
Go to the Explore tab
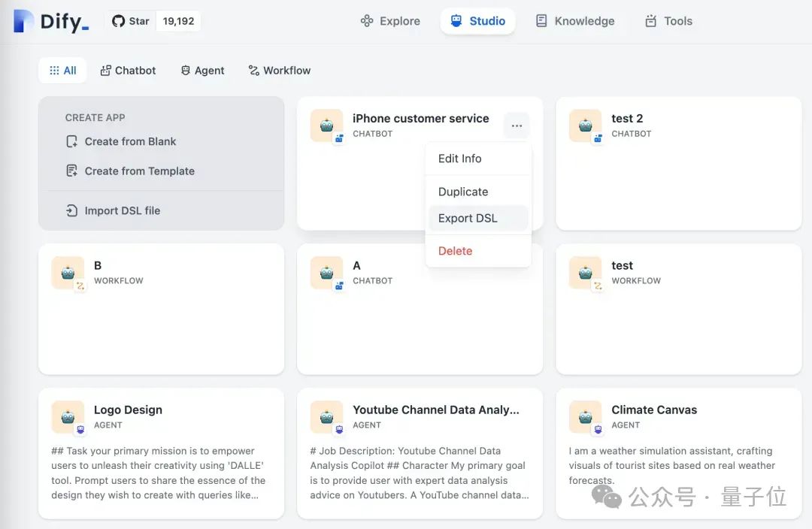click(x=390, y=21)
